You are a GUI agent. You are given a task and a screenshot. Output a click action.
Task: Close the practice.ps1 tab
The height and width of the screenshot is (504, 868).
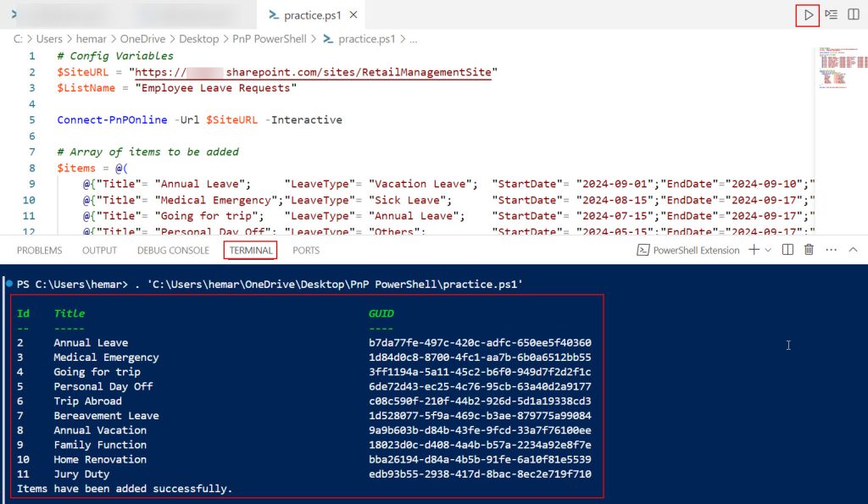[353, 15]
